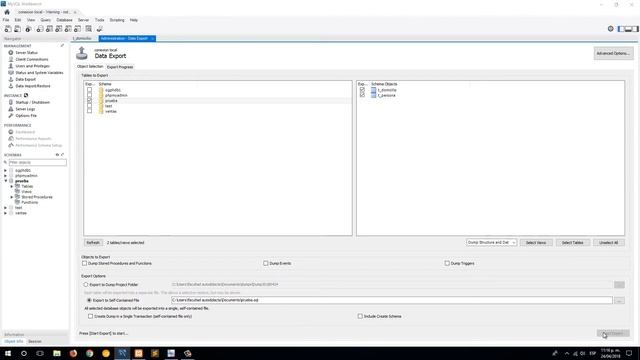
Task: Click the object inspector toolbar icon
Action: coord(28,29)
